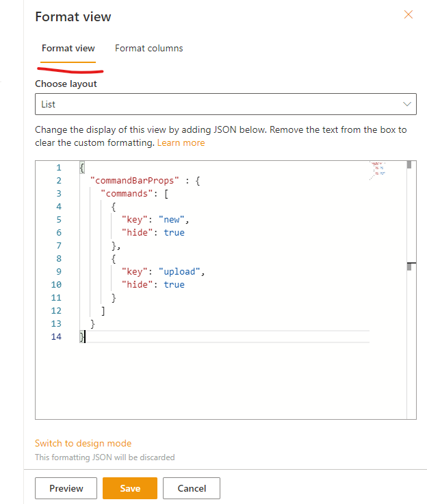This screenshot has width=427, height=504.
Task: Click the "upload" value in editor
Action: pos(179,272)
